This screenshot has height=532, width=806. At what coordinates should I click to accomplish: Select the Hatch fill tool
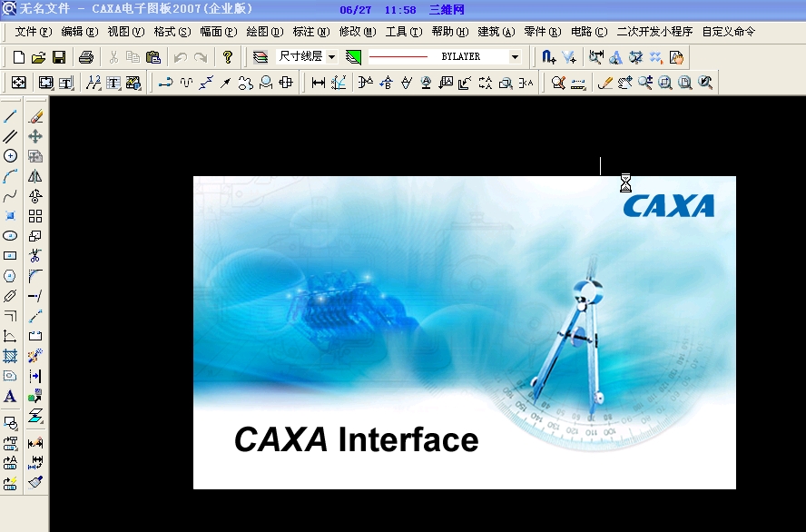[10, 356]
